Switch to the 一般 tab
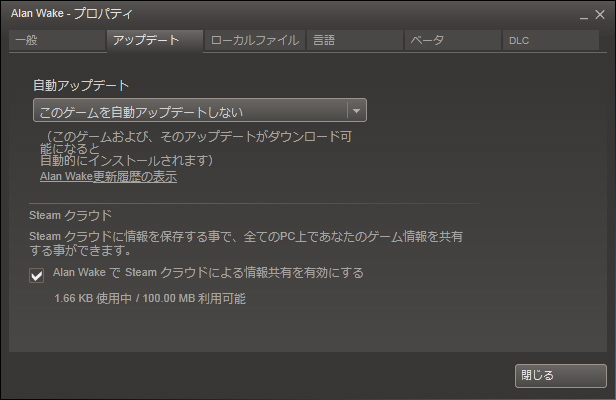Viewport: 616px width, 400px height. (x=57, y=40)
